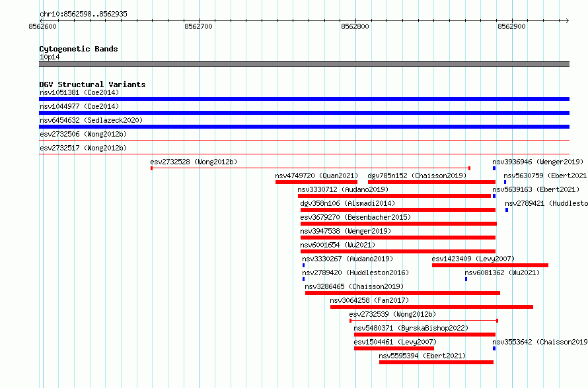Click the thin red line for esv2732517
The image size is (588, 388).
[x=304, y=154]
